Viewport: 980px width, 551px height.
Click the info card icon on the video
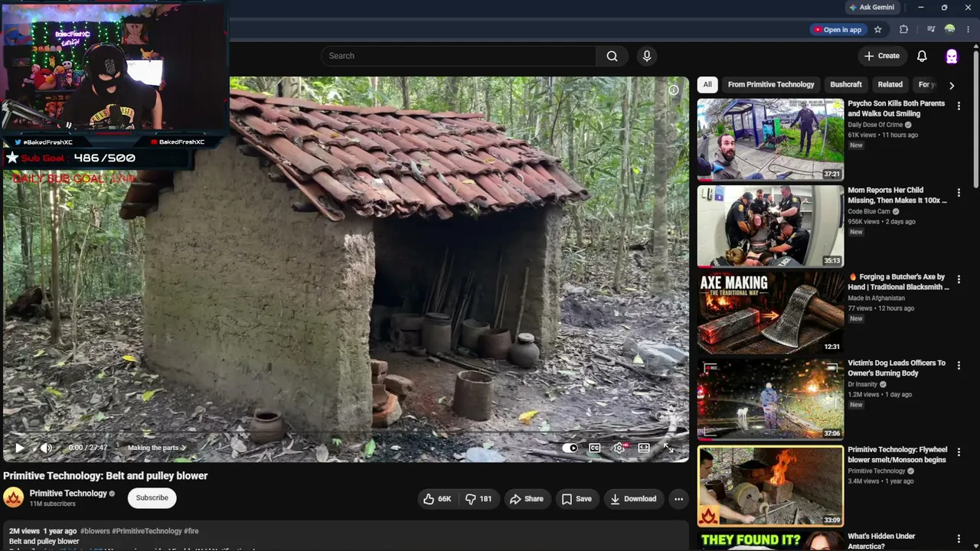674,90
